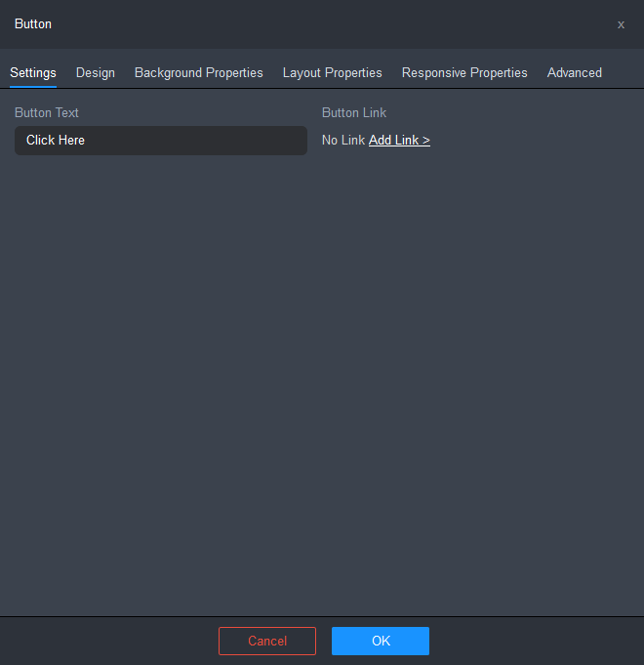
Task: Click the dialog title bar area
Action: [x=322, y=24]
